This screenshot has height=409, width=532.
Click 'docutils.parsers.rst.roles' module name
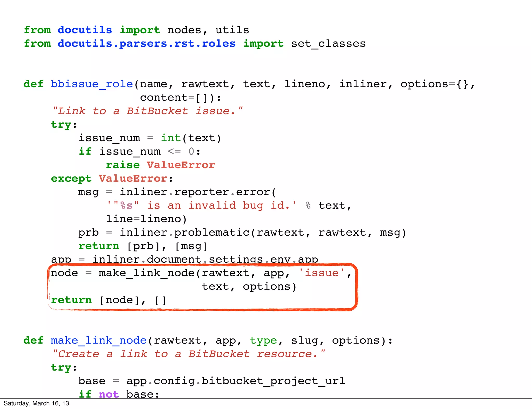[147, 44]
